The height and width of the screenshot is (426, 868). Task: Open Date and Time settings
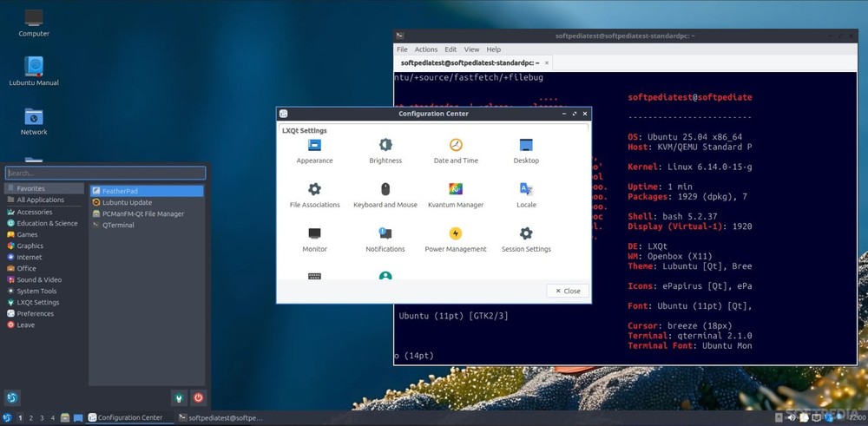pos(456,151)
